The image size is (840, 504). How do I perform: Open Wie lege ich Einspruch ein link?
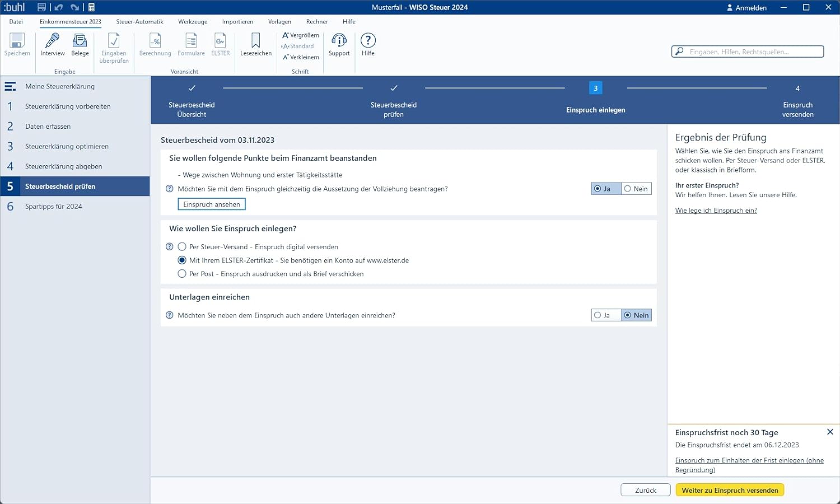tap(716, 211)
